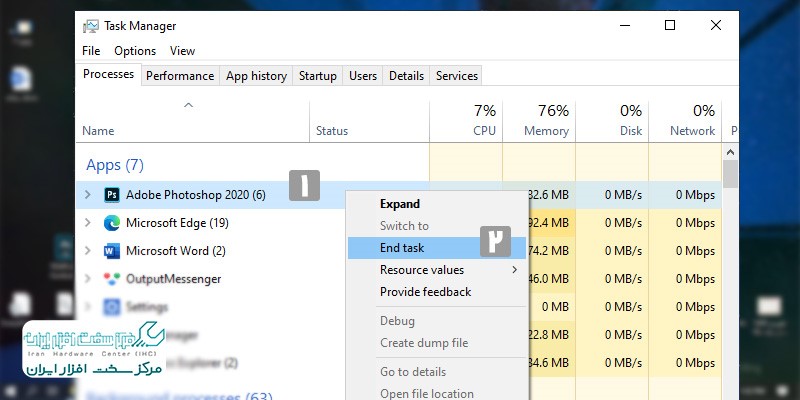The height and width of the screenshot is (400, 800).
Task: Select the Microsoft Edge (19) row
Action: [398, 223]
